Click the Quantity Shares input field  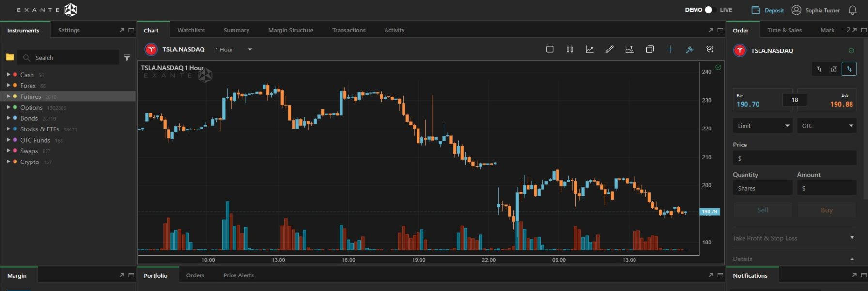pyautogui.click(x=763, y=188)
